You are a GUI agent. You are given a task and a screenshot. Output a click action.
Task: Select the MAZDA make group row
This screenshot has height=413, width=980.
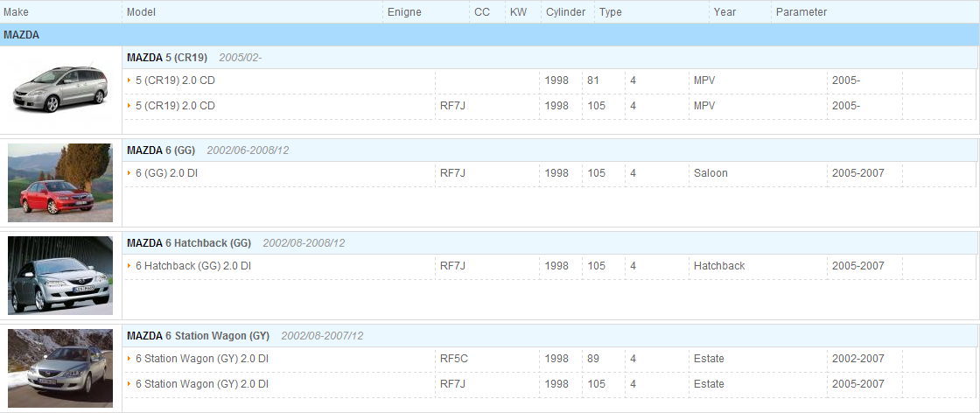pyautogui.click(x=490, y=35)
